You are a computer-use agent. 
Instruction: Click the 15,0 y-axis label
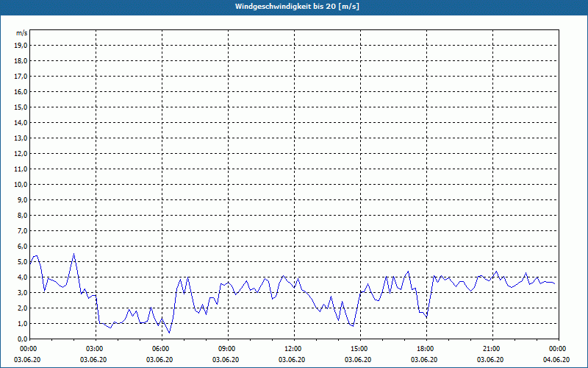click(21, 107)
